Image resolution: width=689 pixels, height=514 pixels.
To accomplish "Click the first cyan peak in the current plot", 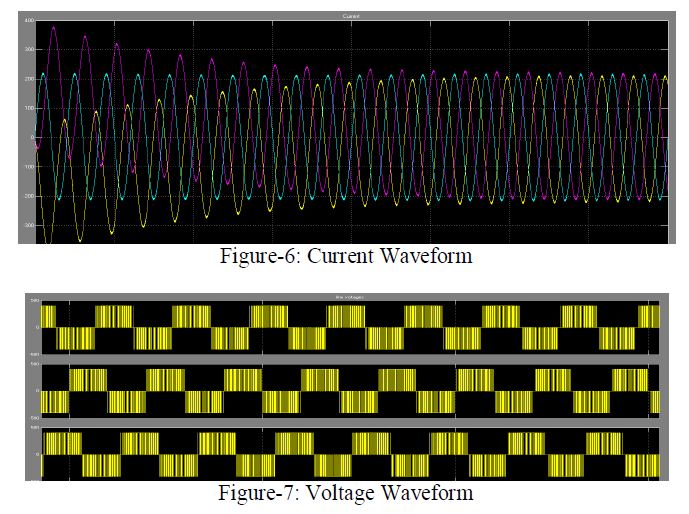I will coord(42,74).
